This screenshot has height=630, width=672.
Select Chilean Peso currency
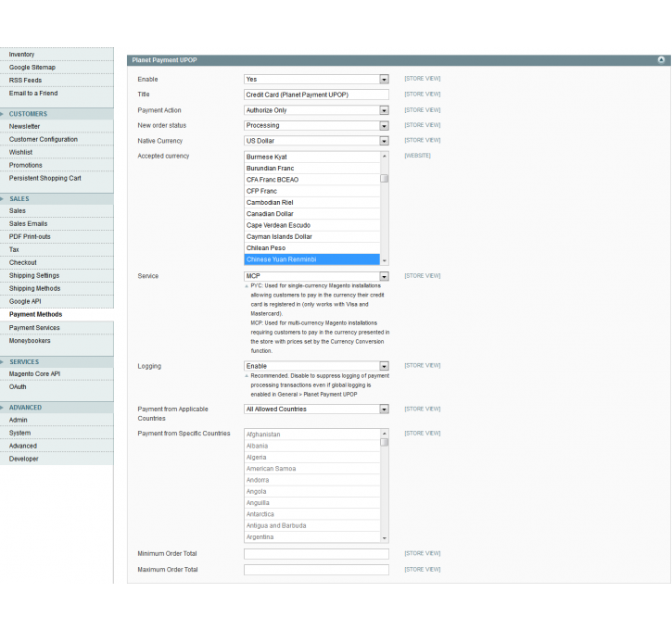[x=312, y=248]
